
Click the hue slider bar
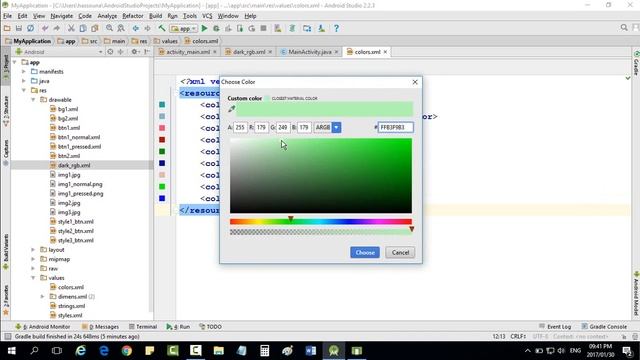click(x=321, y=222)
